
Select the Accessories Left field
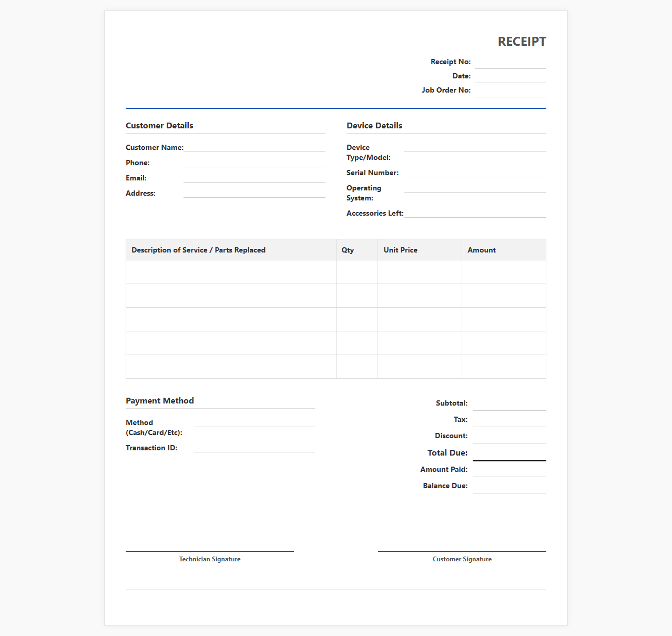475,213
